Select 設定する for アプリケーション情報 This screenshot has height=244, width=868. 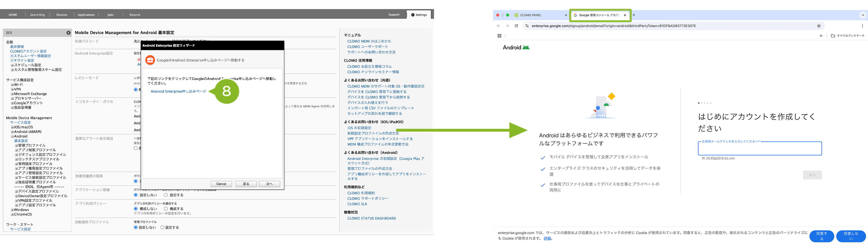(166, 195)
